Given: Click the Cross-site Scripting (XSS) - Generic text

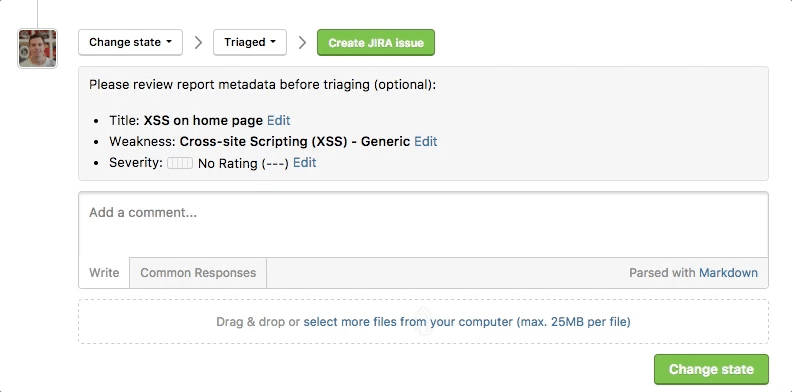Looking at the screenshot, I should [x=295, y=141].
